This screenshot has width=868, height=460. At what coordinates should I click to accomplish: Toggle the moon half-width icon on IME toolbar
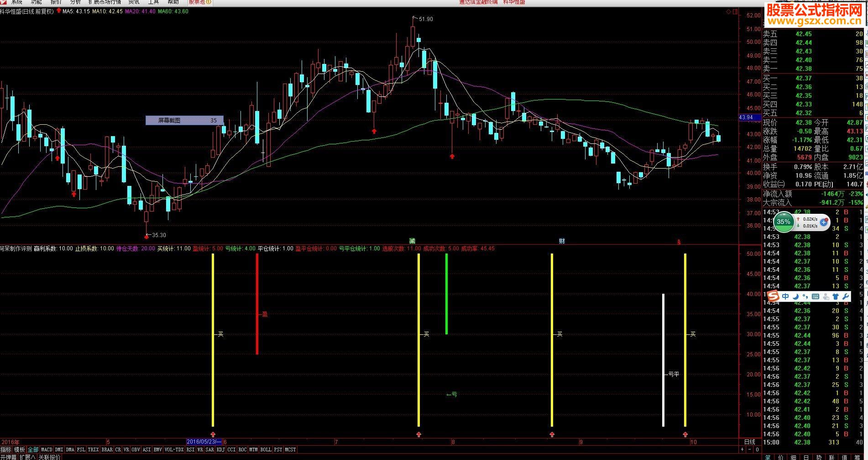796,296
